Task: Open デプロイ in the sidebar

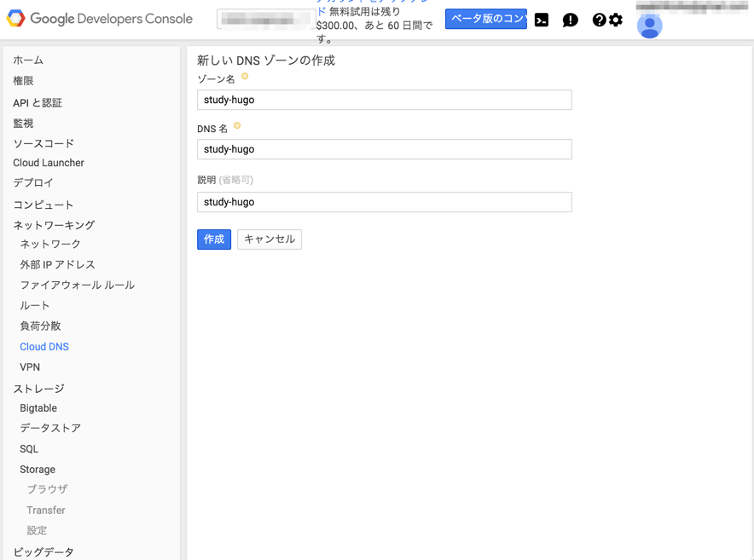Action: coord(33,182)
